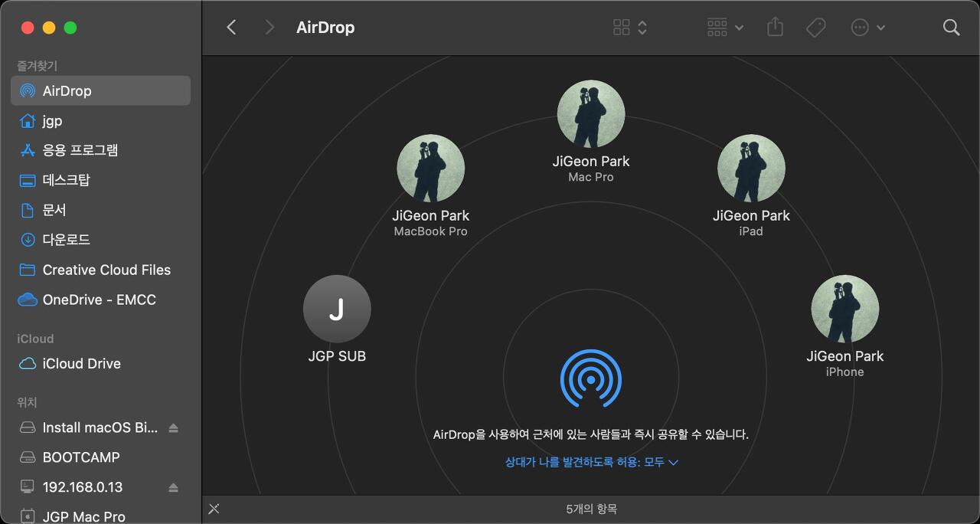This screenshot has height=524, width=980.
Task: Zoom the window with green button
Action: tap(70, 28)
